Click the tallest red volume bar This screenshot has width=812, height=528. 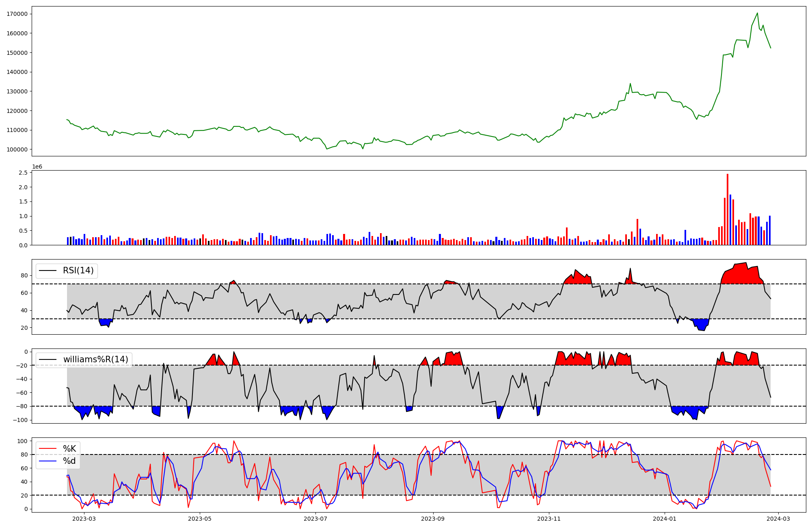coord(728,209)
